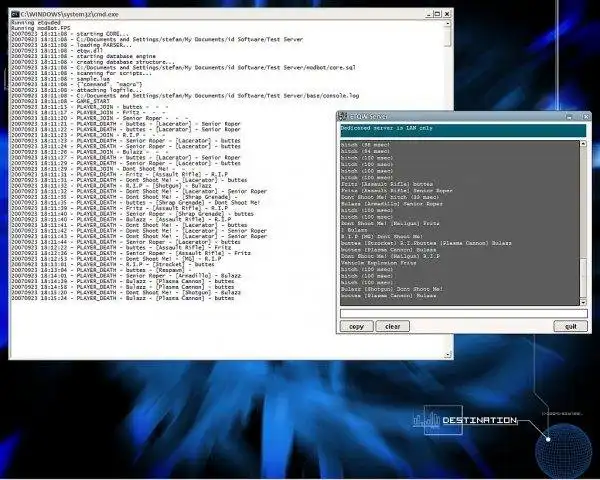Screen dimensions: 600x480
Task: Click the 'sample.lua' log line
Action: tap(60, 79)
